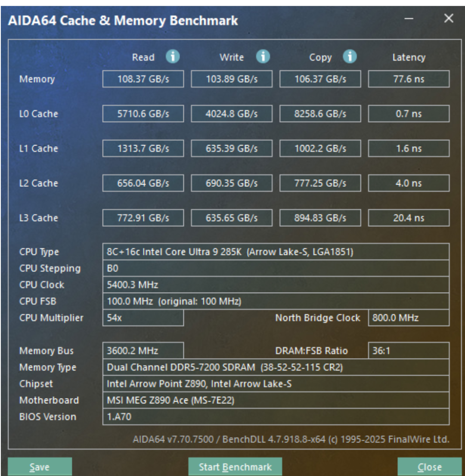The width and height of the screenshot is (465, 476).
Task: Click the info icon next to Copy
Action: (x=350, y=56)
